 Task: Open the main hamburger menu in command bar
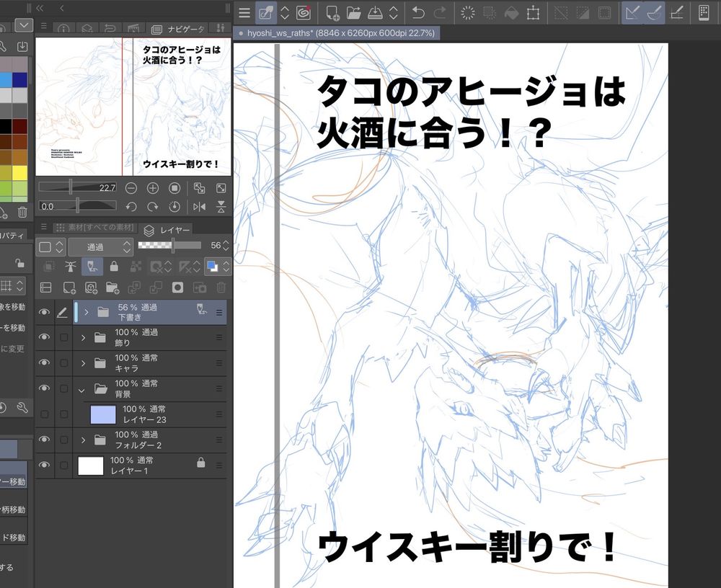[244, 13]
